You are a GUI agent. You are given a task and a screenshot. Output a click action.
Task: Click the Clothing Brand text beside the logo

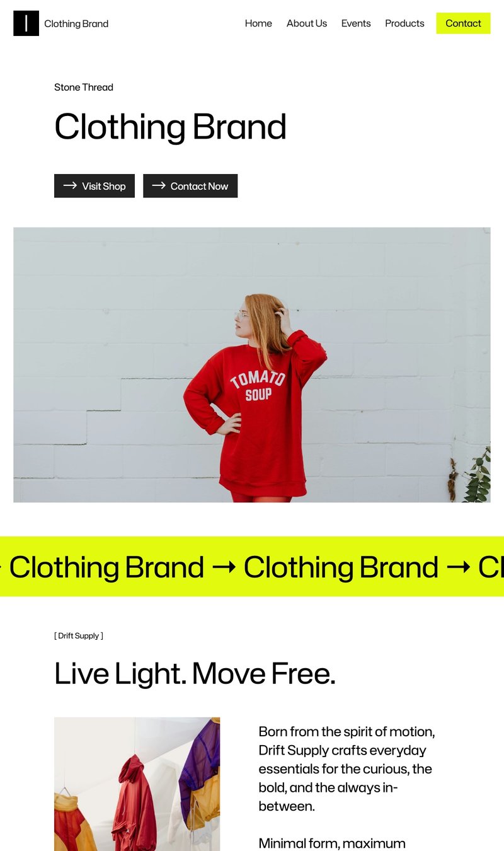tap(76, 24)
